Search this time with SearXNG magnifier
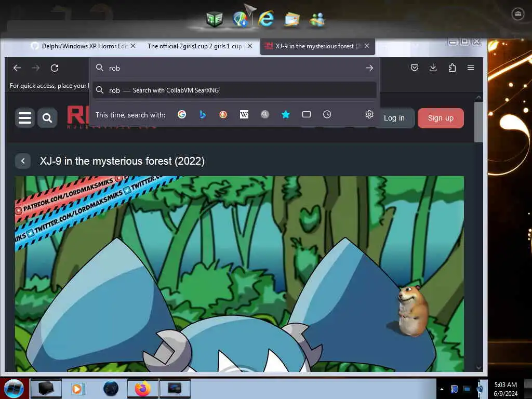The height and width of the screenshot is (399, 532). tap(265, 114)
